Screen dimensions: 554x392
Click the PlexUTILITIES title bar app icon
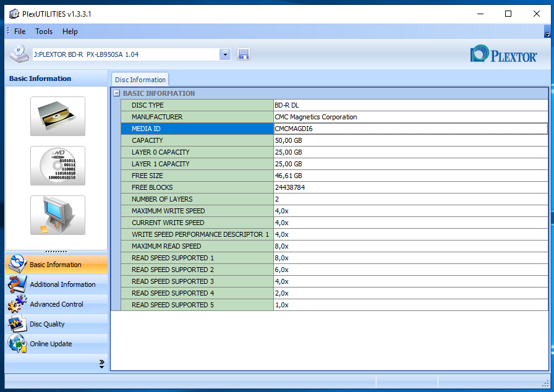pos(14,14)
